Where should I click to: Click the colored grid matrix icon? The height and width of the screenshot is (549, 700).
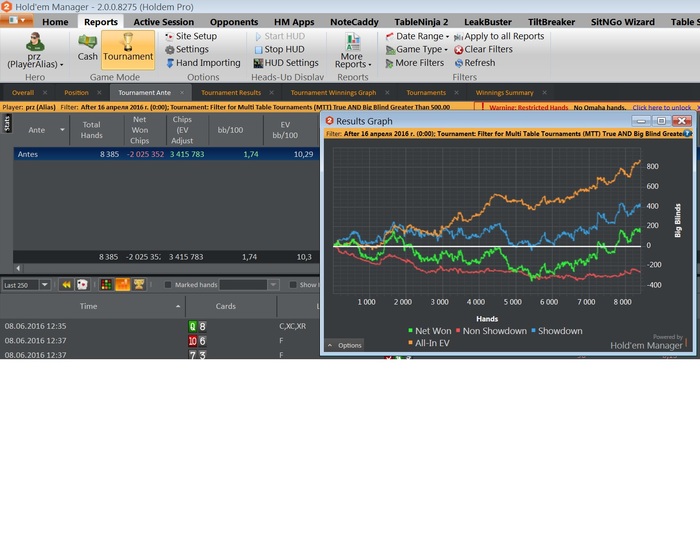point(106,285)
